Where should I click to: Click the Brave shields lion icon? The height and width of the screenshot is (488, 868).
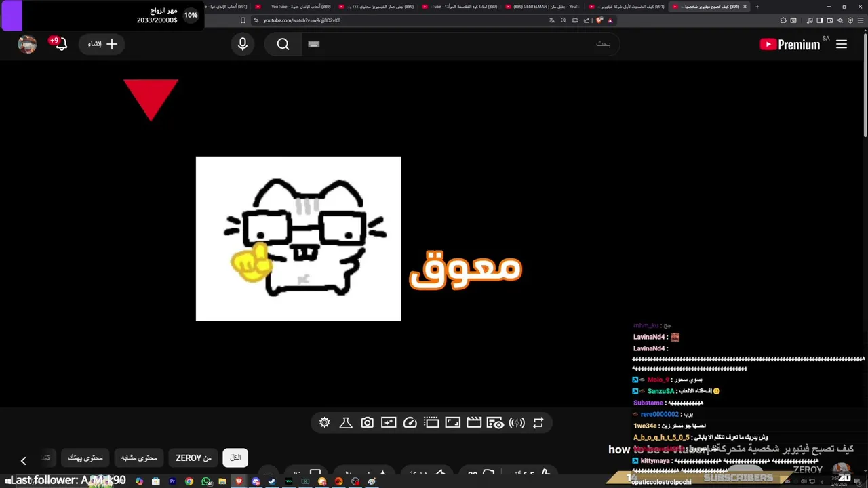[599, 20]
